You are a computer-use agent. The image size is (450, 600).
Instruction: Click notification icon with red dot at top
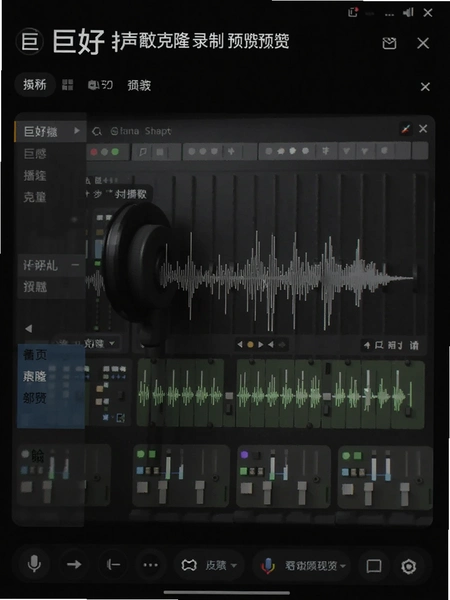353,12
